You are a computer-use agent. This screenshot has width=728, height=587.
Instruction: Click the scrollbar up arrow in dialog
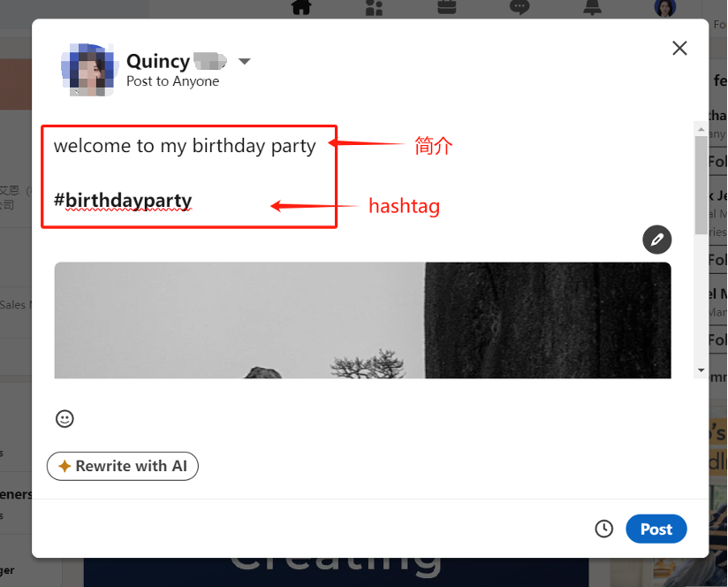[701, 129]
